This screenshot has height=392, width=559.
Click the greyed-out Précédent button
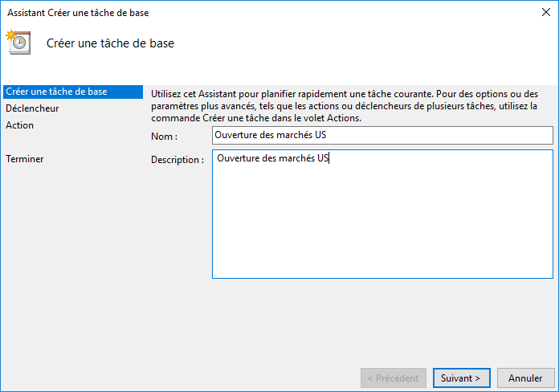[x=393, y=378]
